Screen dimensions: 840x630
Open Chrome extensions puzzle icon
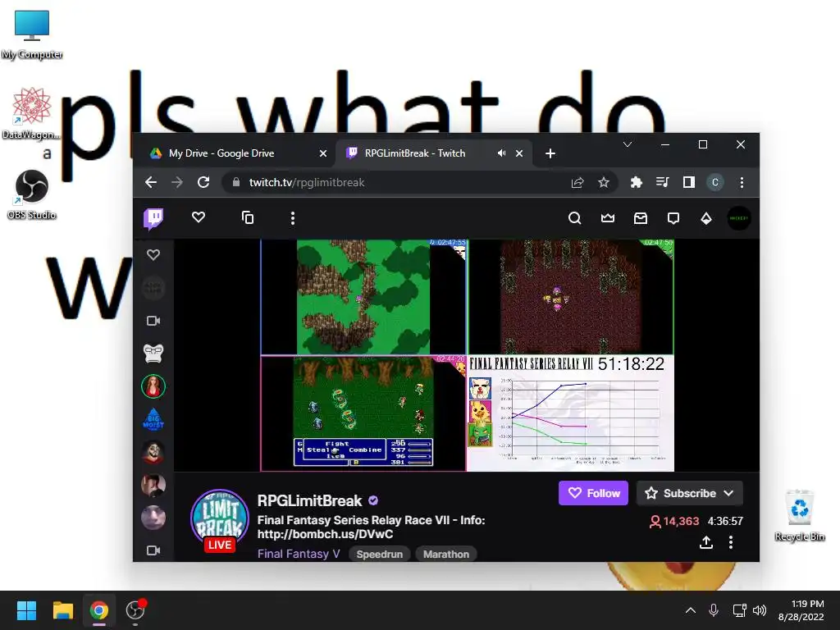pos(636,183)
